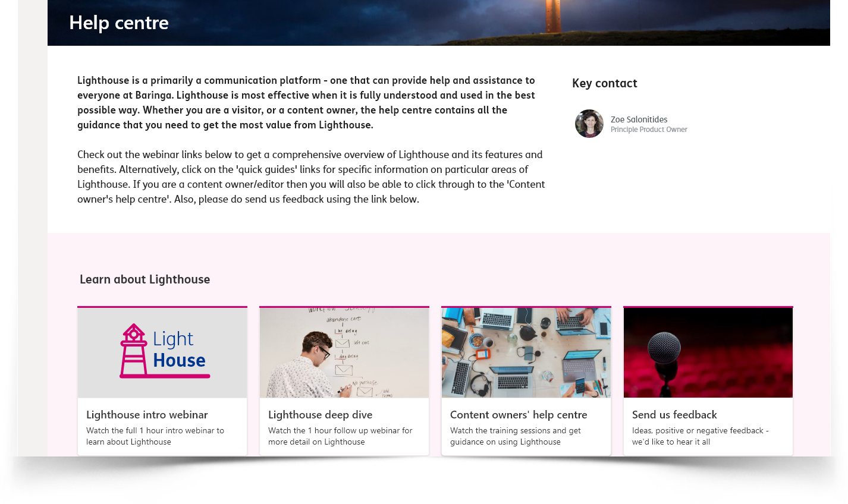Click text 'Watch the training sessions and get guidance'
848x504 pixels.
pos(516,436)
